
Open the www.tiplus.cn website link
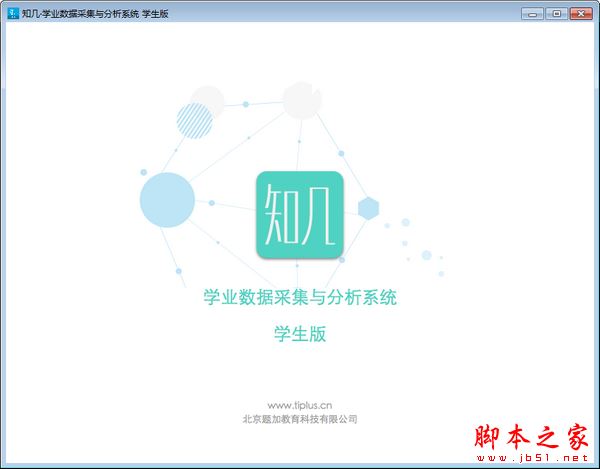[300, 405]
